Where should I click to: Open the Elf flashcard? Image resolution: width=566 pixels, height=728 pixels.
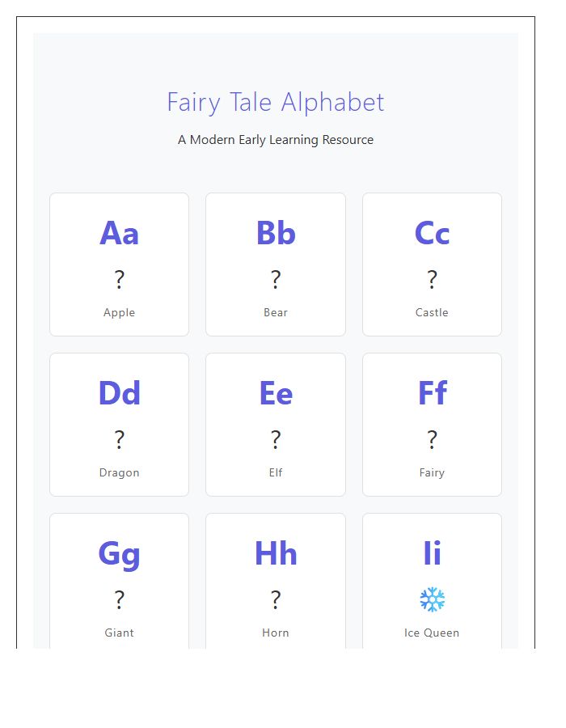(276, 424)
